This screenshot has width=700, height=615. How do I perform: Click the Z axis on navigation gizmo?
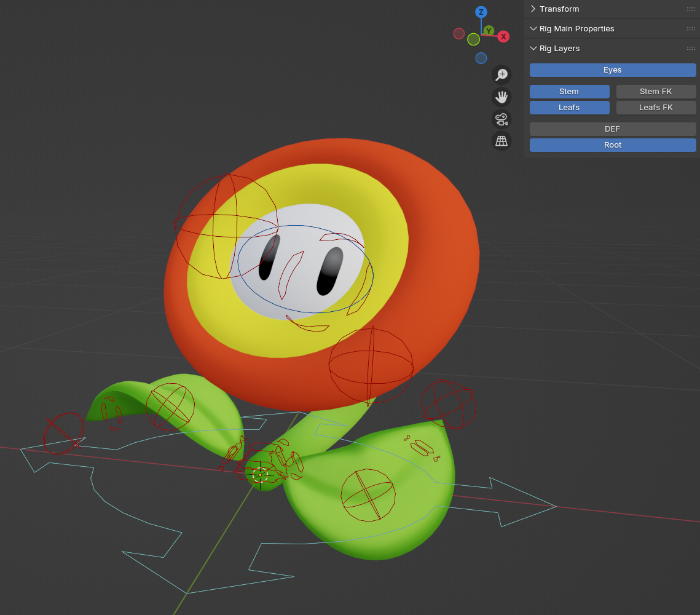(x=481, y=12)
